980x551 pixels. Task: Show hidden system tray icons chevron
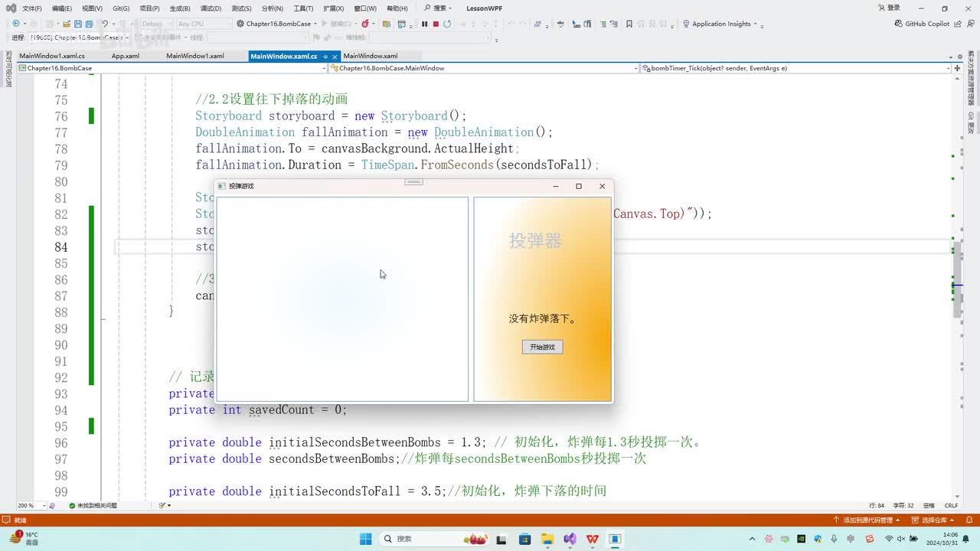point(752,539)
